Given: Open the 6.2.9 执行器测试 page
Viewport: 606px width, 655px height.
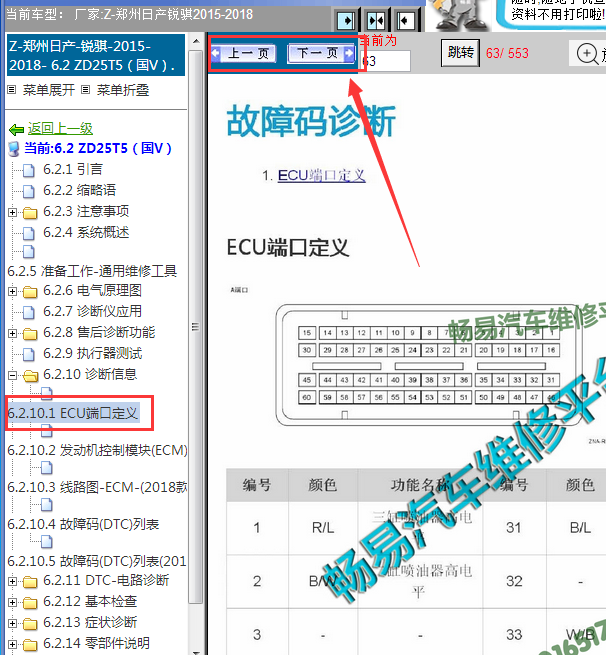Looking at the screenshot, I should 93,353.
